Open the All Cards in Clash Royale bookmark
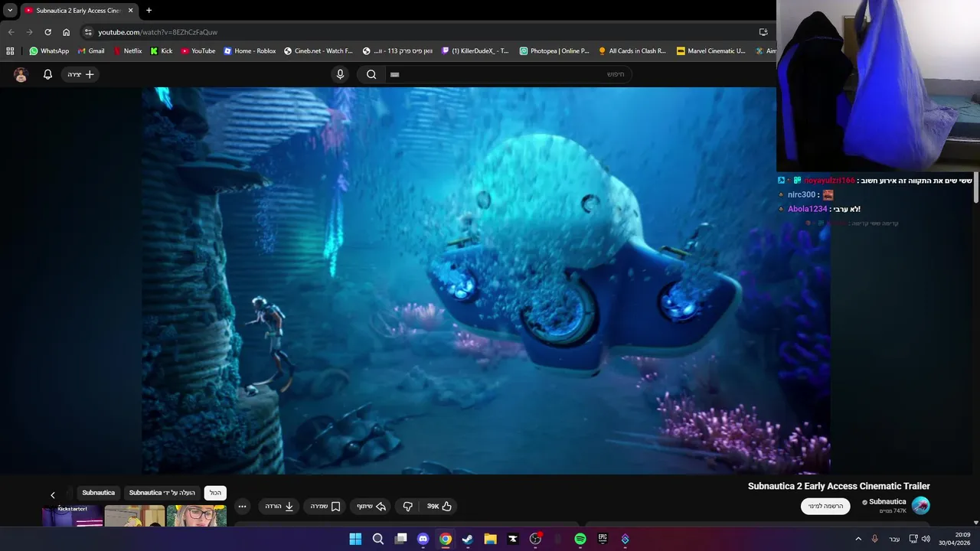 (632, 51)
